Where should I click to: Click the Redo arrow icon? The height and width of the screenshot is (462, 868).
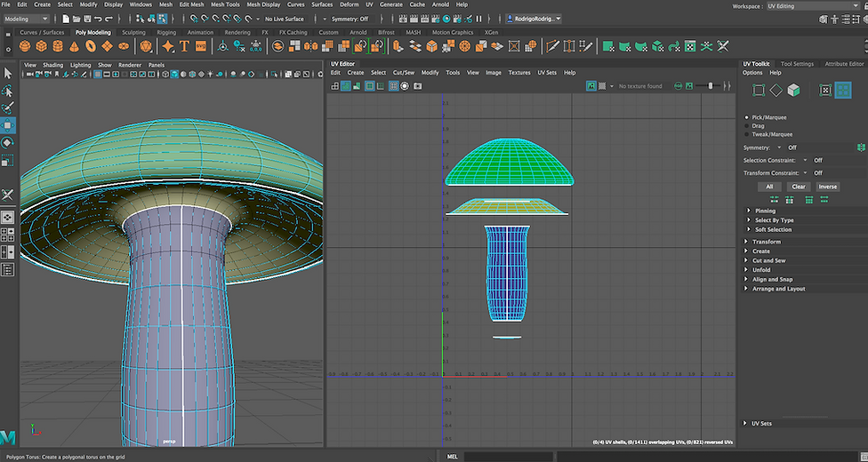(109, 19)
